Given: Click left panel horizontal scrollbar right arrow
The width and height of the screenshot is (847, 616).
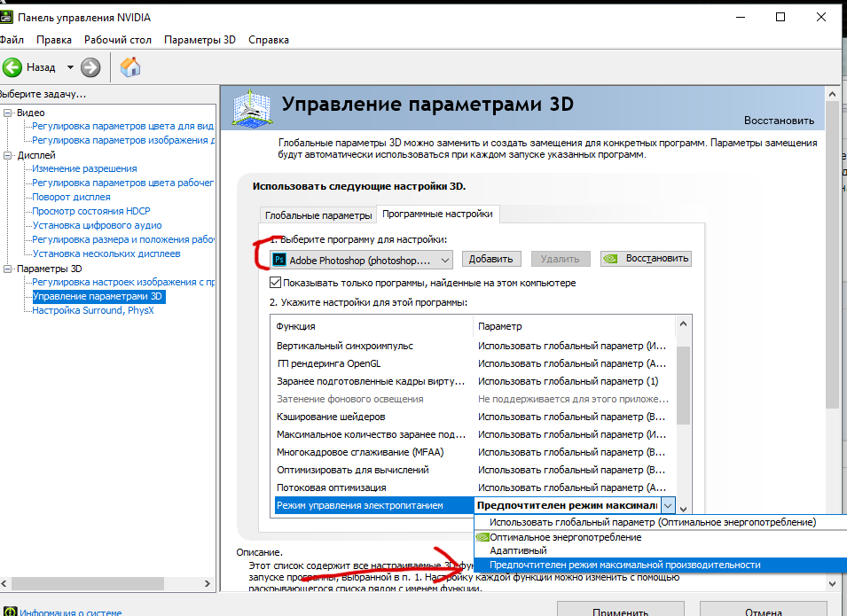Looking at the screenshot, I should [208, 583].
